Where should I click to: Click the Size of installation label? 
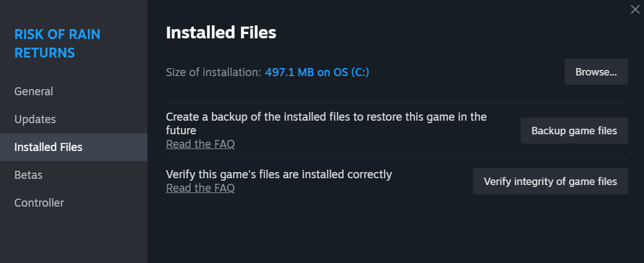point(213,72)
